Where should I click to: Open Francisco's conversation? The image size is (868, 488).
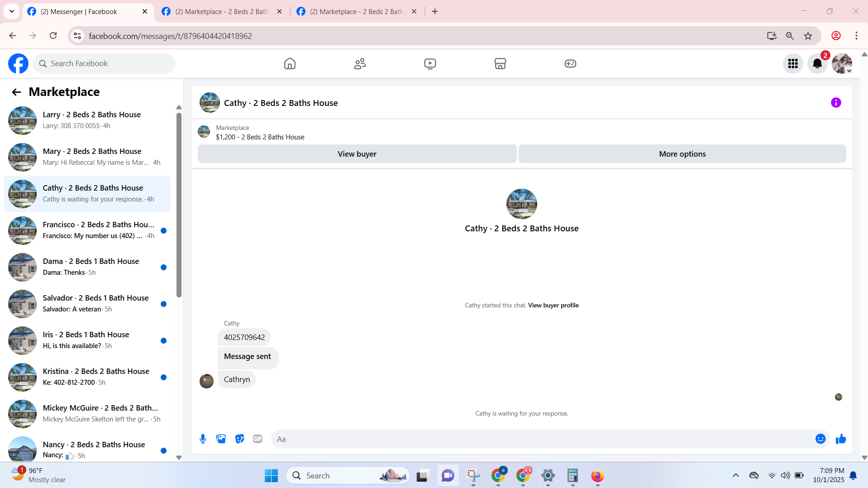coord(87,230)
